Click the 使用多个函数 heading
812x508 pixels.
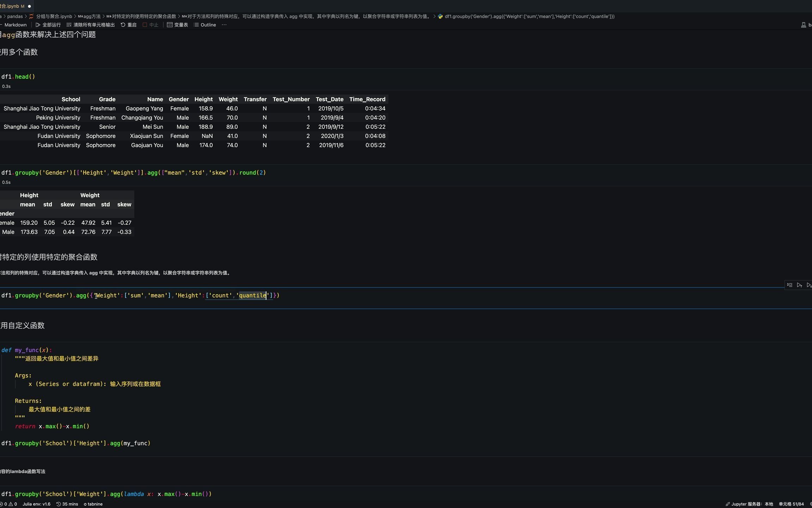(x=19, y=52)
